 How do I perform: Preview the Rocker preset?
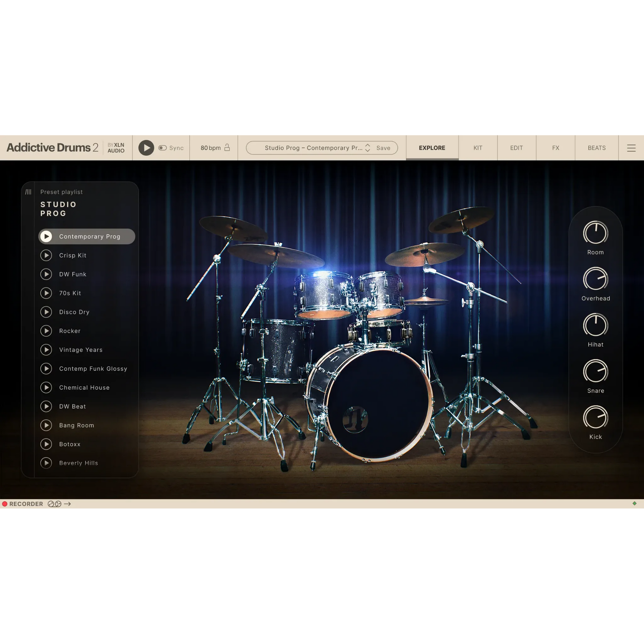[x=46, y=331]
